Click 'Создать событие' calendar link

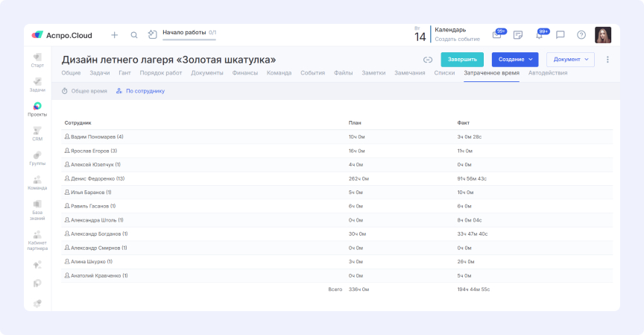point(457,39)
